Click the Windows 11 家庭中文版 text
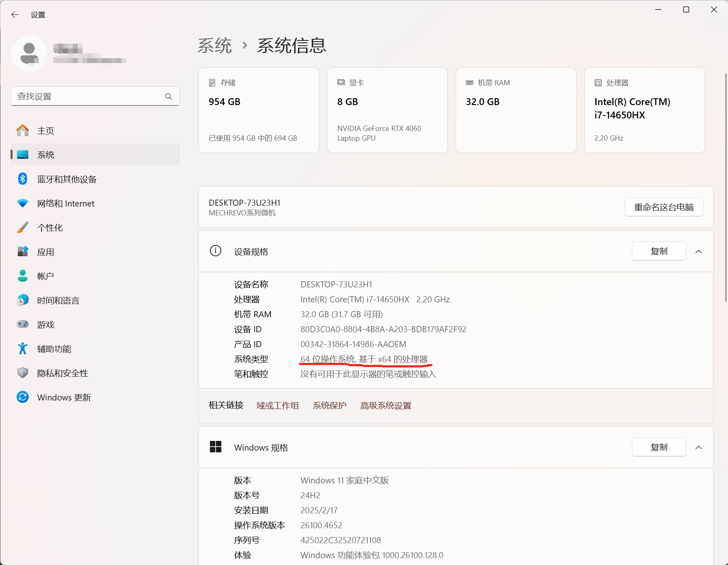Screen dimensions: 728x565 coord(345,480)
